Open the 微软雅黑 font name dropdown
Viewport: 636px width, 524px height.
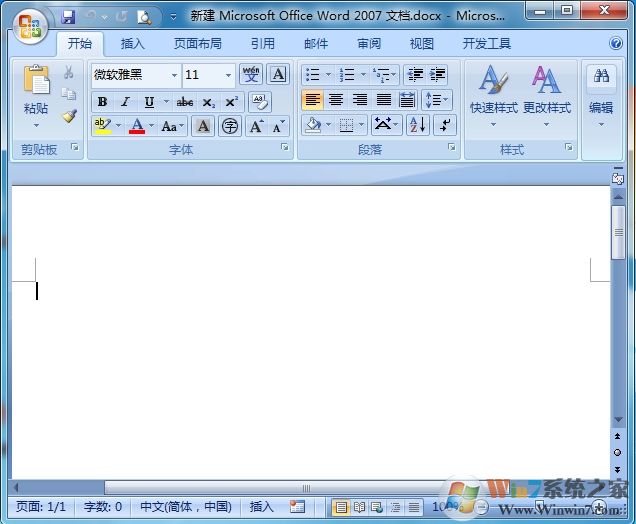tap(174, 75)
